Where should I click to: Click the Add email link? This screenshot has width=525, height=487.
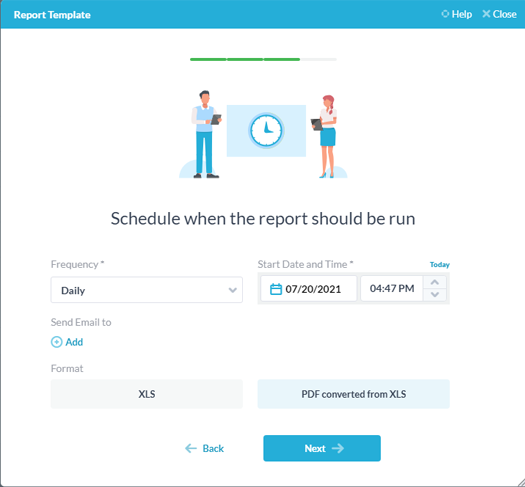coord(74,342)
